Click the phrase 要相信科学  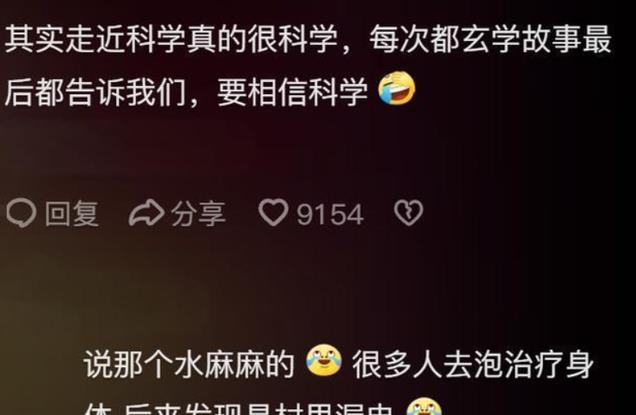click(293, 92)
